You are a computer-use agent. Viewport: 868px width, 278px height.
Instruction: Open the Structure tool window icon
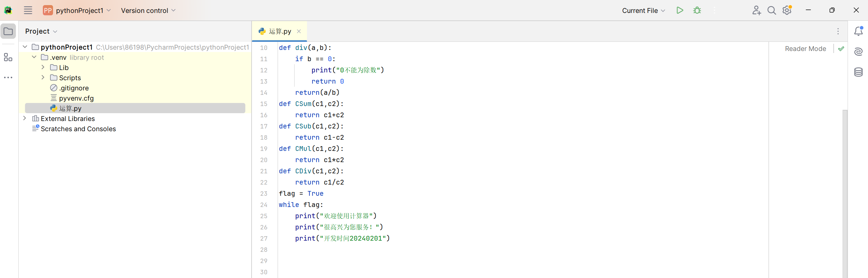(x=8, y=57)
